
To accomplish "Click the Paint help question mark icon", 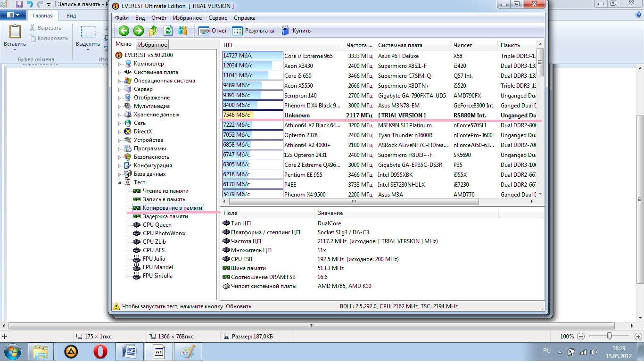I will [638, 15].
